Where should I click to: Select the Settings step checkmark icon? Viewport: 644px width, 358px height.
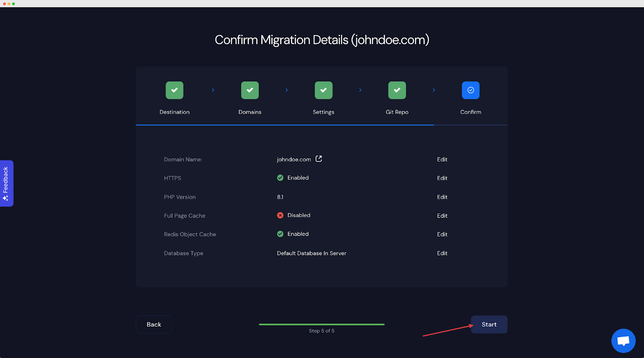323,90
